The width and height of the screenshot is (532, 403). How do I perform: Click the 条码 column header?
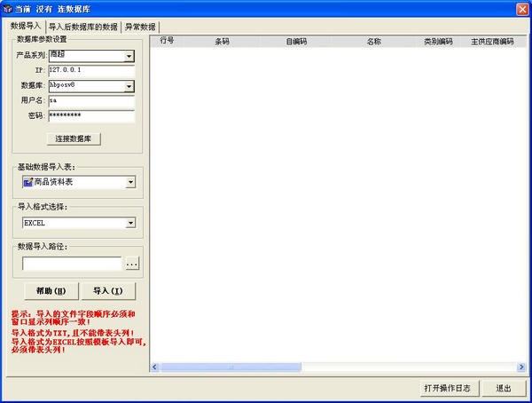coord(223,41)
